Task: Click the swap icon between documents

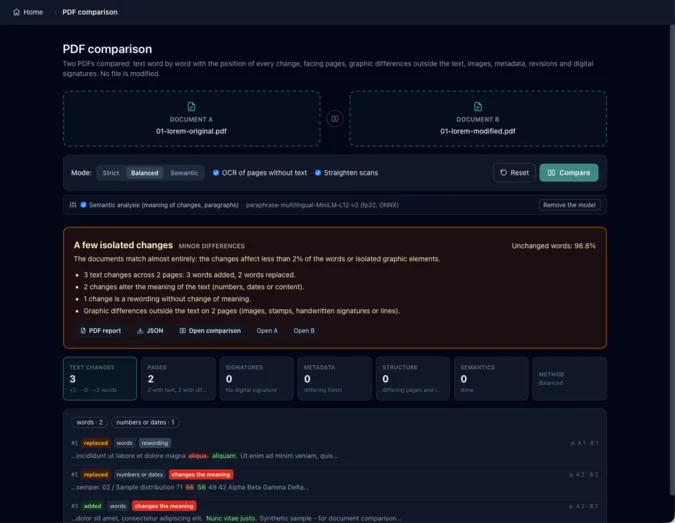Action: 335,118
